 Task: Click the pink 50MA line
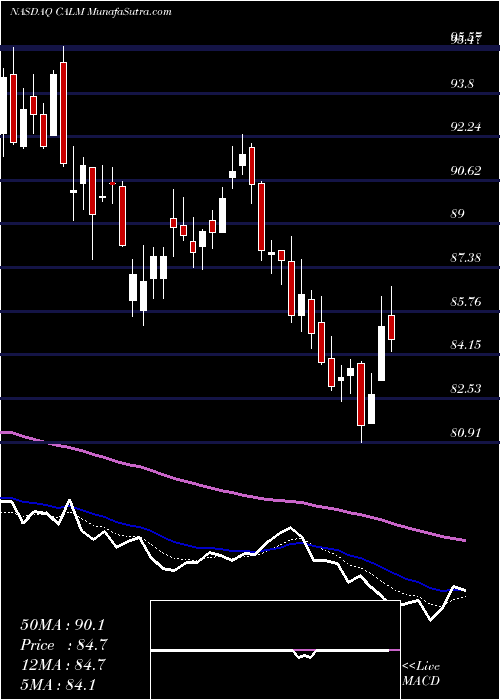[232, 491]
